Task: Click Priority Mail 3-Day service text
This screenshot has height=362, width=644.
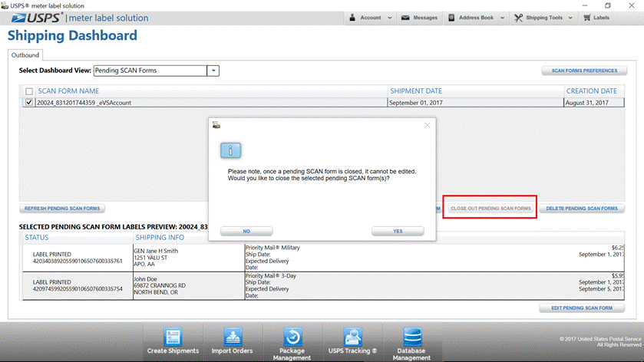Action: pyautogui.click(x=271, y=276)
